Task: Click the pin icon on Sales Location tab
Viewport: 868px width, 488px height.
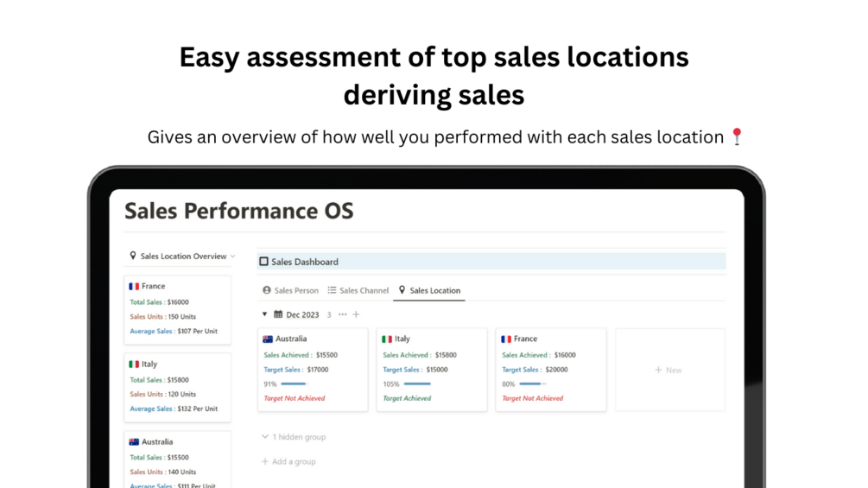Action: point(402,289)
